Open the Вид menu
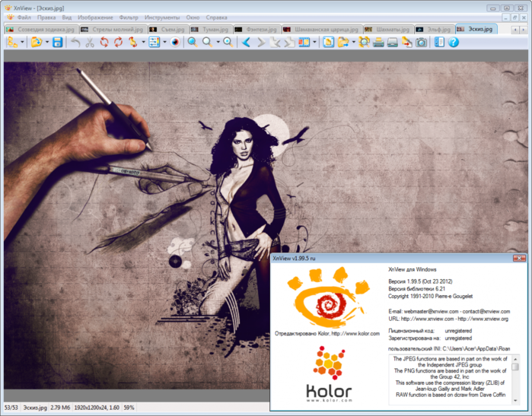Screen dimensions: 532x416 67,17
